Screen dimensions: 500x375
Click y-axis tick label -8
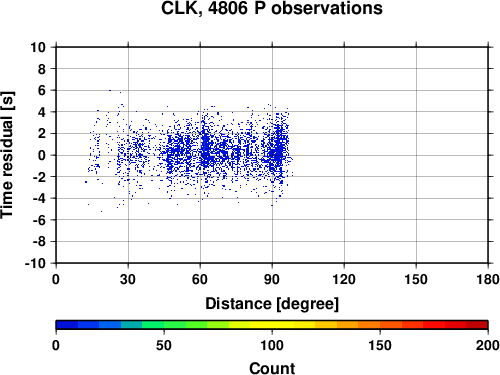click(x=39, y=242)
